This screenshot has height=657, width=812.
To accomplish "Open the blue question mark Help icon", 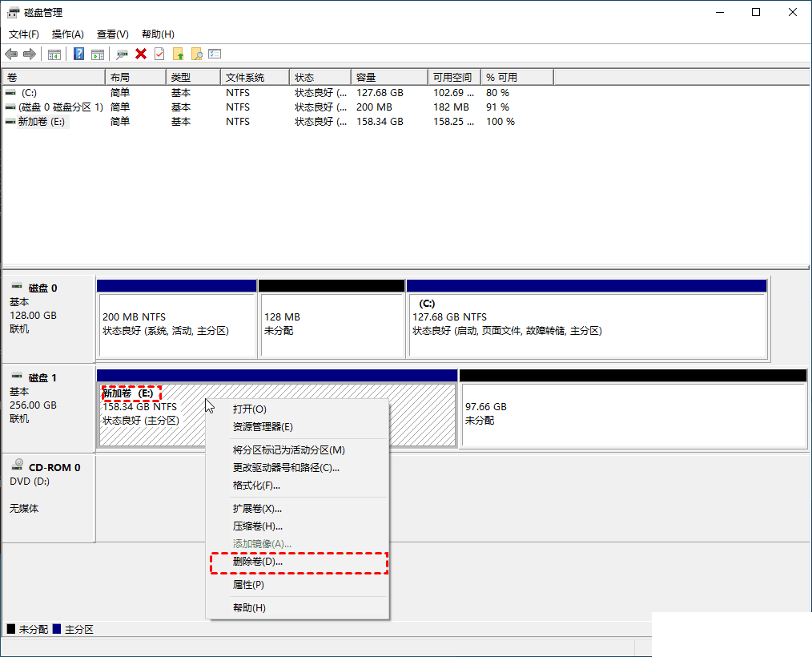I will pos(78,54).
